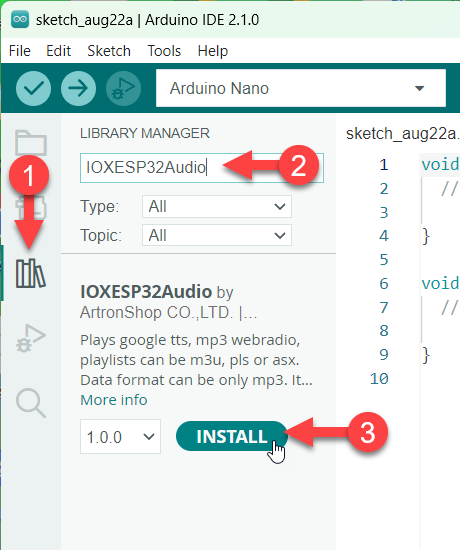Screen dimensions: 460x550
Task: Expand the Type filter dropdown
Action: [x=217, y=207]
